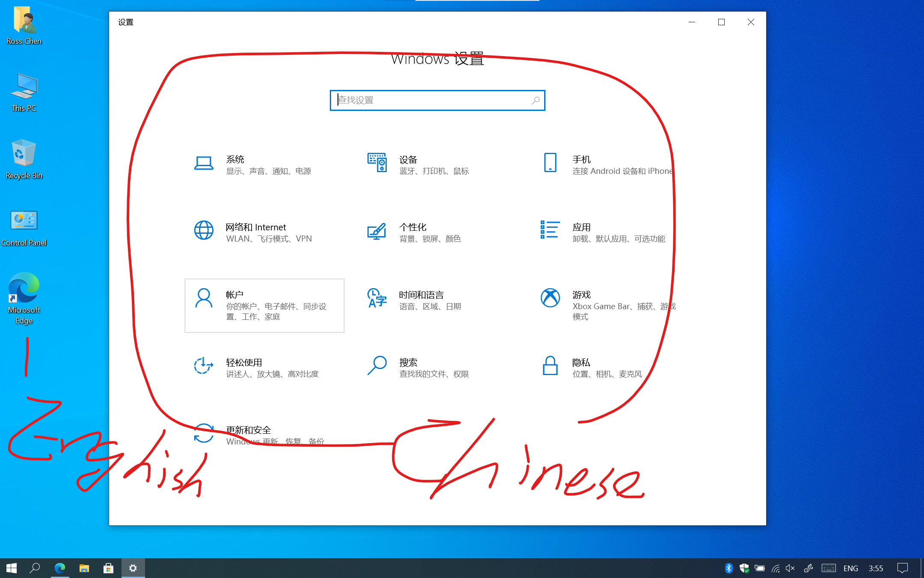Click the Ease of Access (轻松使用) icon

tap(204, 366)
